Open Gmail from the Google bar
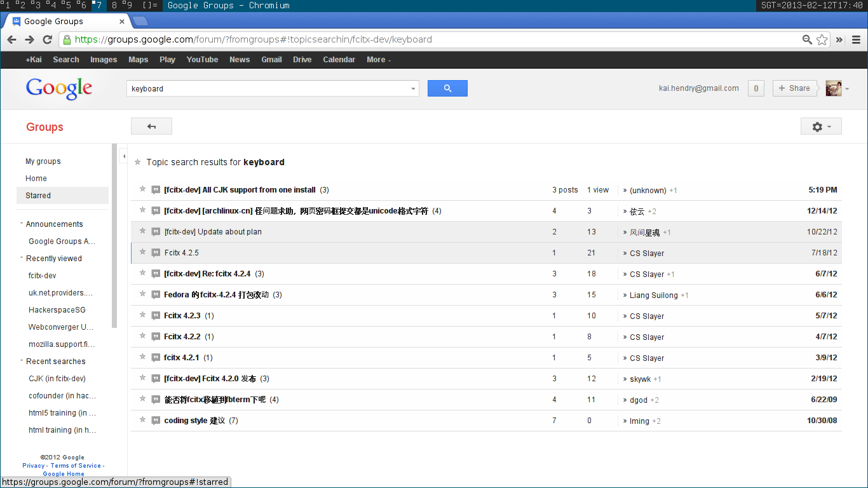 271,60
